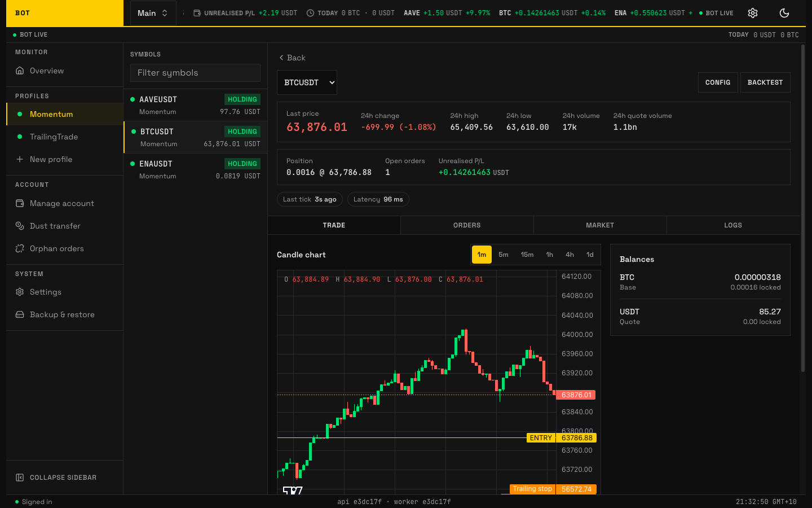Click the unrealised P/L wallet icon
This screenshot has height=508, width=812.
click(x=197, y=13)
